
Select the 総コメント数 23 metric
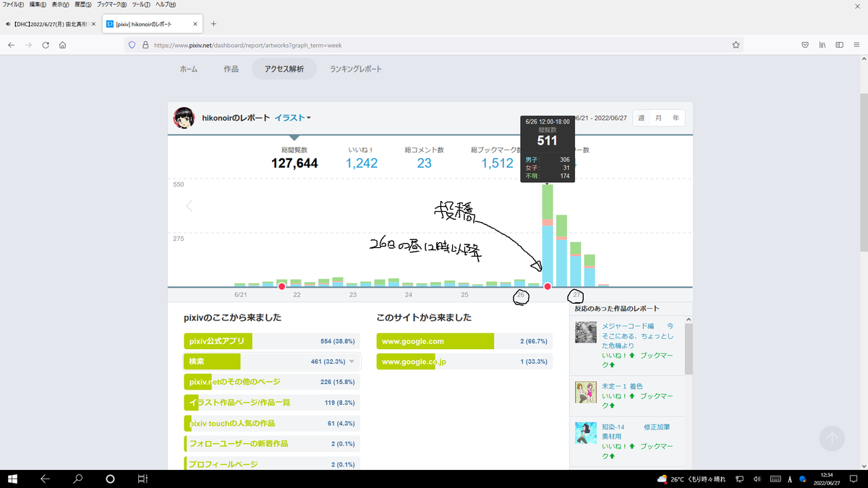pos(425,158)
